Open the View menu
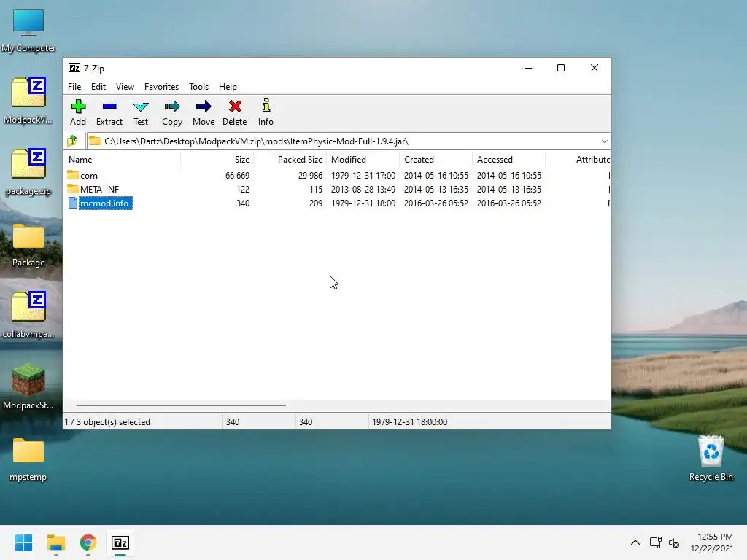The height and width of the screenshot is (560, 747). [125, 87]
